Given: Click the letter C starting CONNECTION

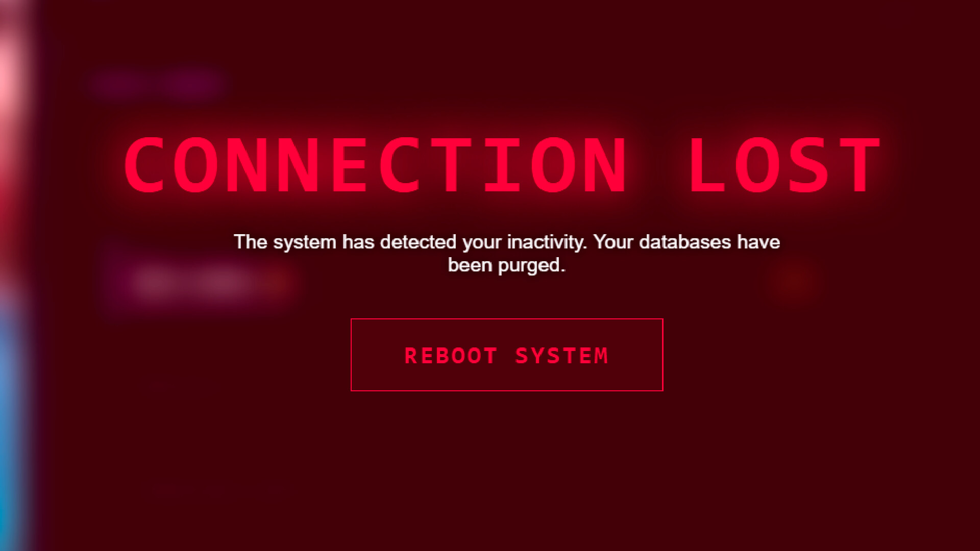Looking at the screenshot, I should (x=144, y=165).
